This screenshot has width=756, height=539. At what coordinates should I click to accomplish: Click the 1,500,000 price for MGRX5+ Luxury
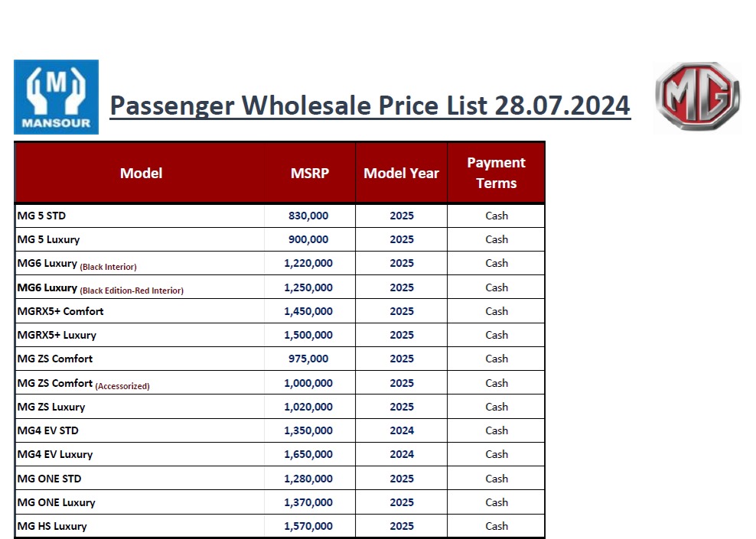coord(308,335)
